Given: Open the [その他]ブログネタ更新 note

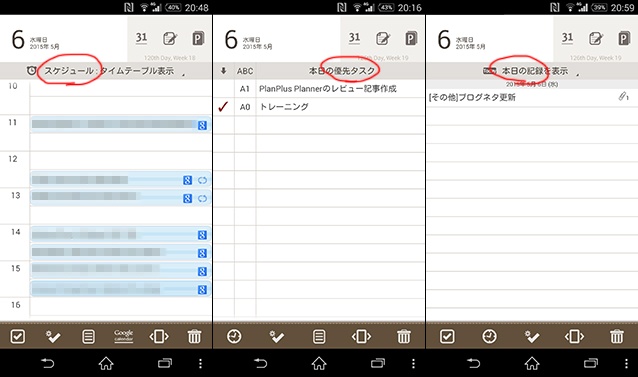Looking at the screenshot, I should [x=472, y=97].
